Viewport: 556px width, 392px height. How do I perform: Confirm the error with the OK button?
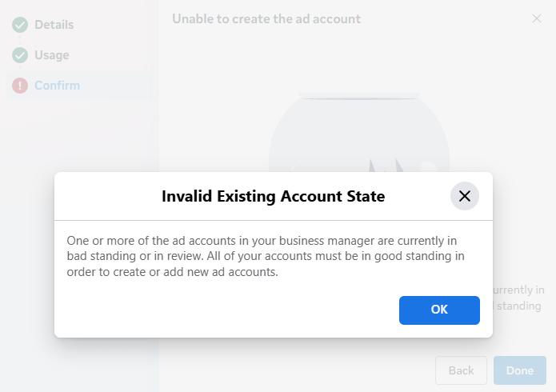point(439,310)
